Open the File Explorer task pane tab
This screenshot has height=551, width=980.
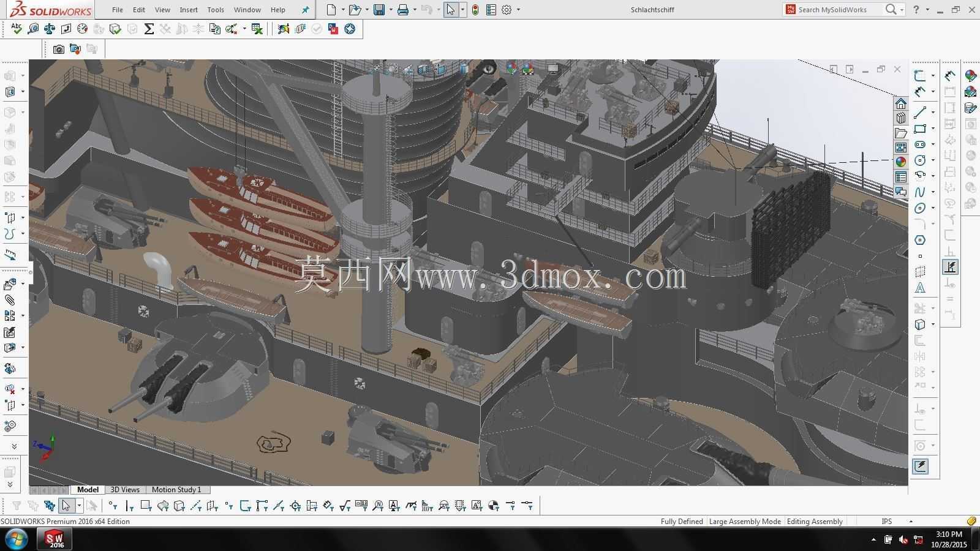pos(901,133)
